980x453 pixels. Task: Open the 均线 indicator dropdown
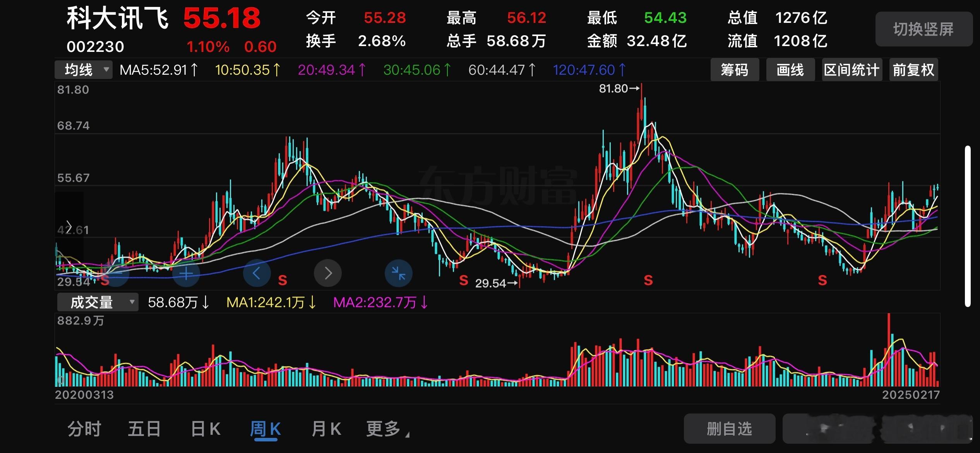(84, 70)
